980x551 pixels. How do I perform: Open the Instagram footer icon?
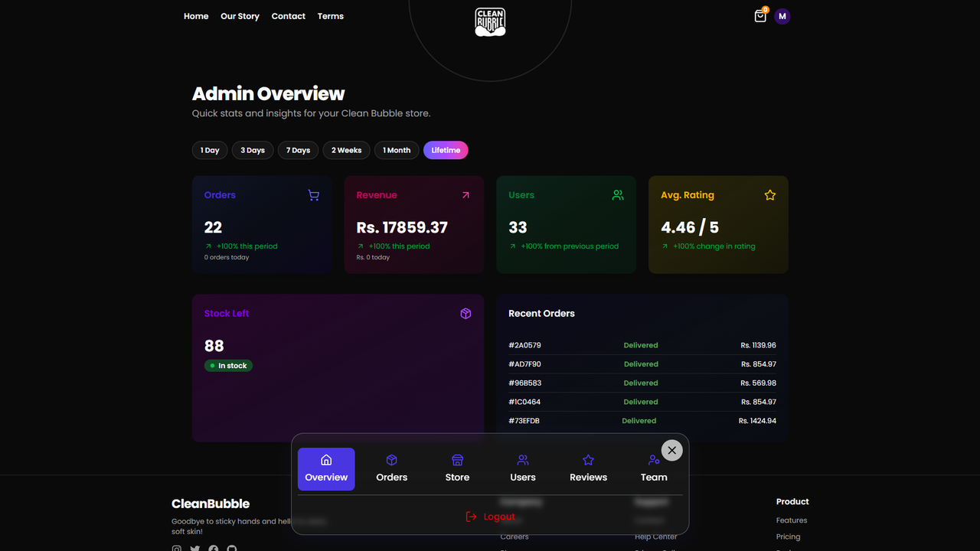[177, 549]
